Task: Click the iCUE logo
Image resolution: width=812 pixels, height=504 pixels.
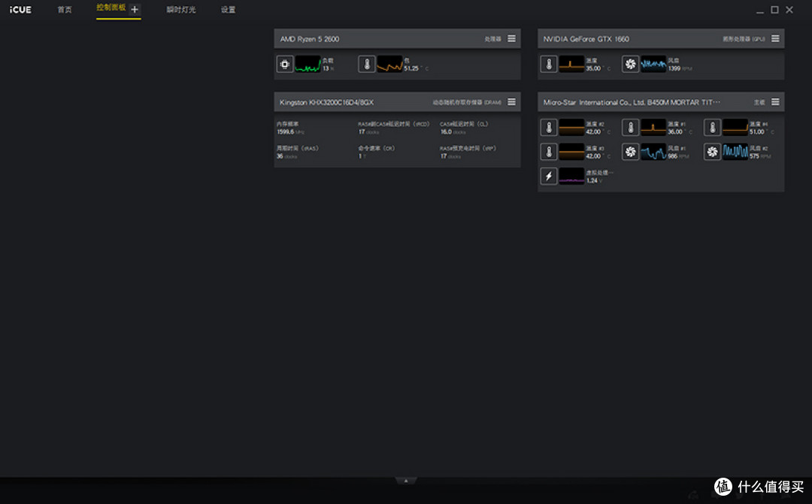Action: (x=20, y=10)
